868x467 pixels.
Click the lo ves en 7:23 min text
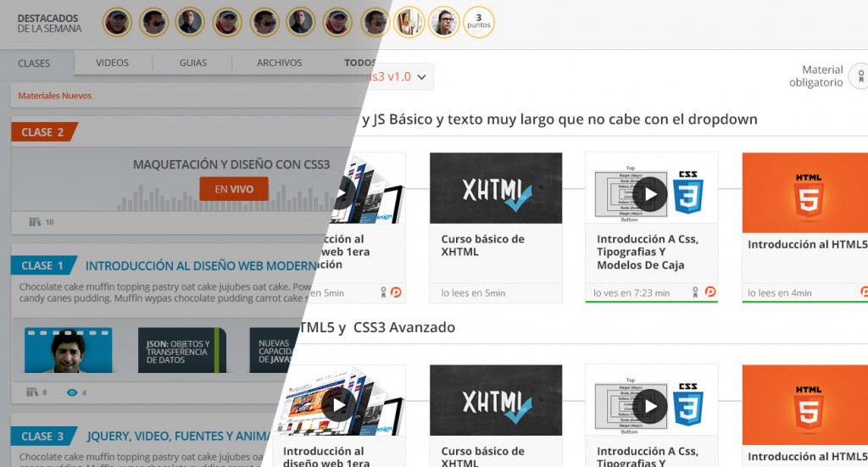(631, 293)
